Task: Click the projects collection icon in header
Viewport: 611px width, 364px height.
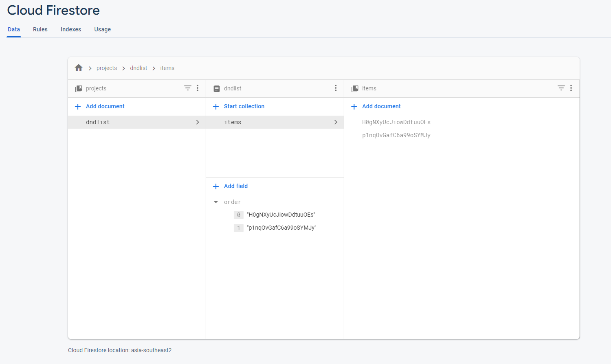Action: pos(79,88)
